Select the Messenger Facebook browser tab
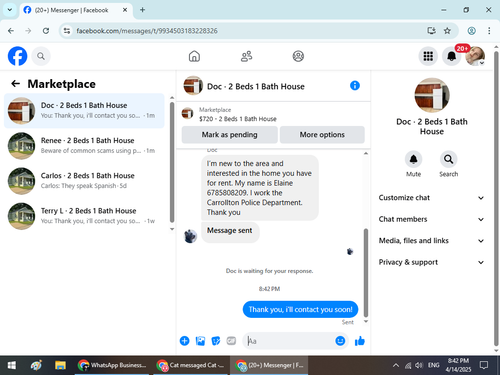500x375 pixels. point(76,10)
